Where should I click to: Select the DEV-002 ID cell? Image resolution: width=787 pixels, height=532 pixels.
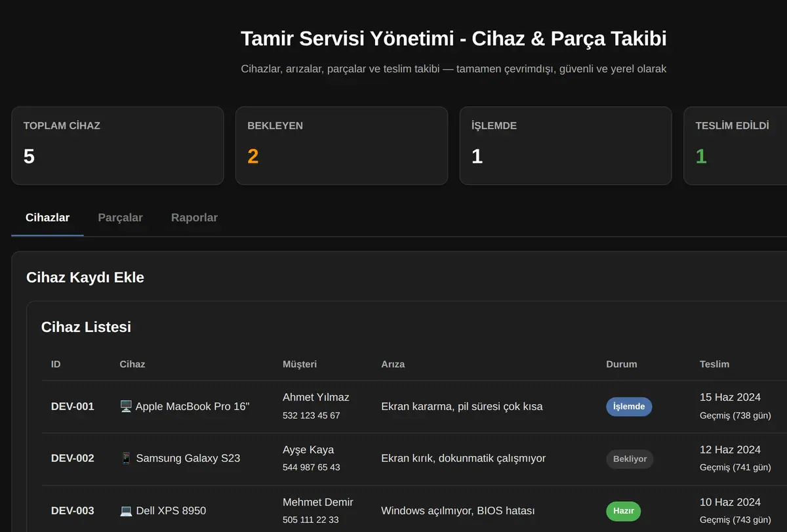coord(73,459)
